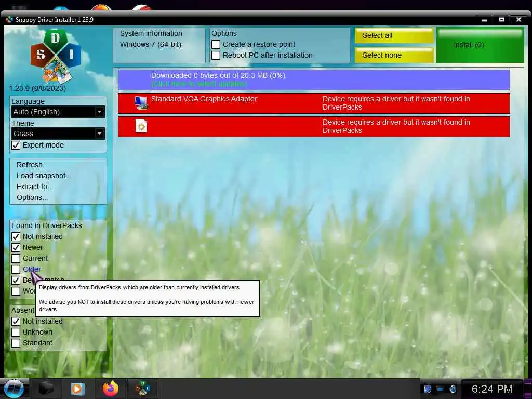Check the Current drivers filter

[x=16, y=258]
